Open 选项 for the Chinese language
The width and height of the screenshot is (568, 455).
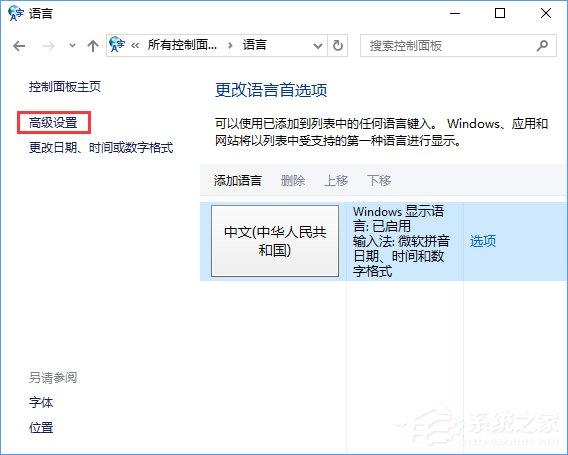tap(483, 241)
